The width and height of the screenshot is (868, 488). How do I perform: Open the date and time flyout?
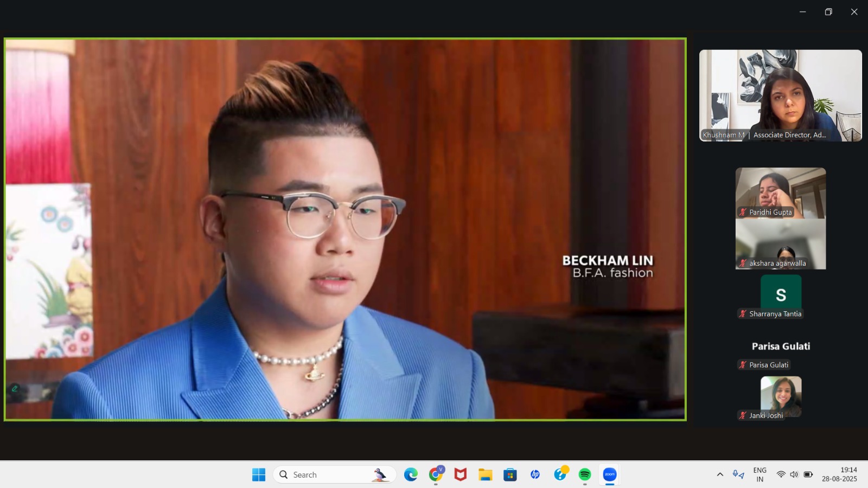click(839, 474)
